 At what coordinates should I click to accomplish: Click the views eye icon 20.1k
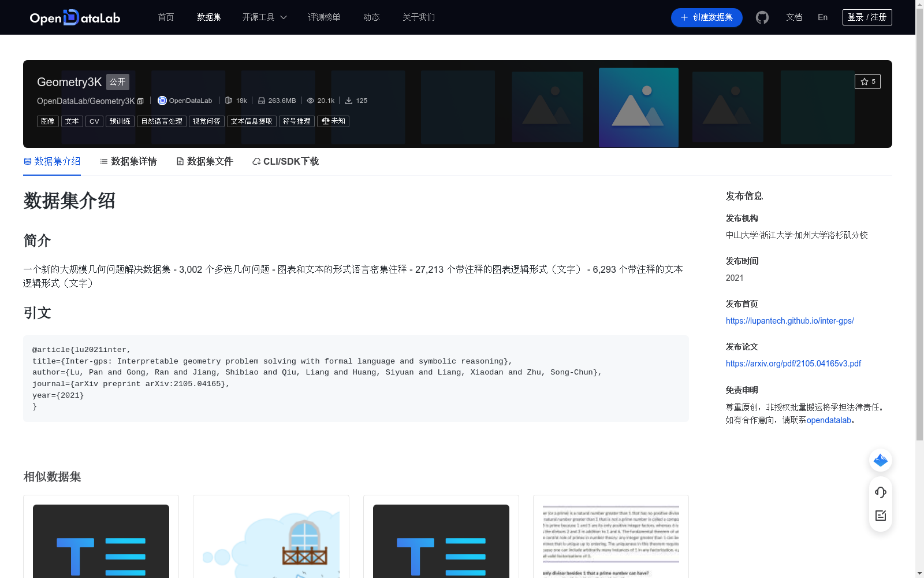pyautogui.click(x=311, y=101)
